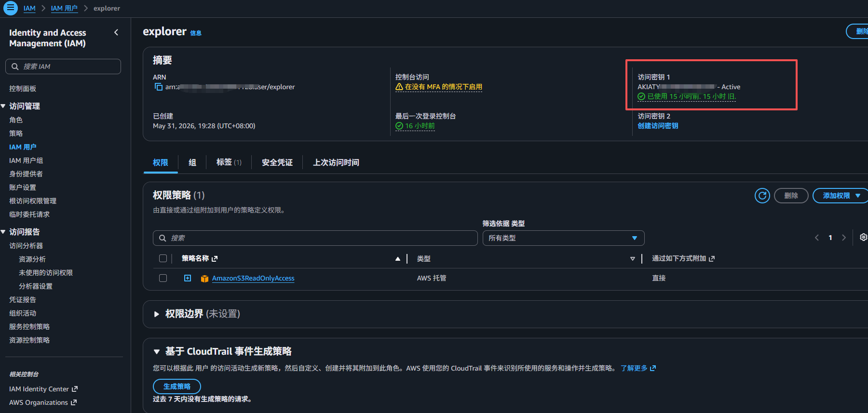This screenshot has width=868, height=413.
Task: Open the table settings gear
Action: point(863,237)
